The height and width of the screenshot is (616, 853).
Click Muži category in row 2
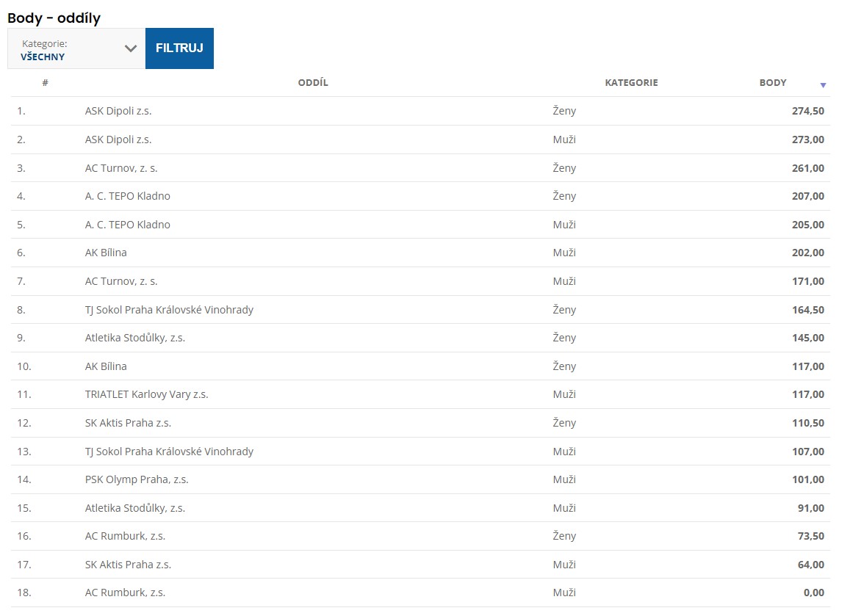(564, 139)
